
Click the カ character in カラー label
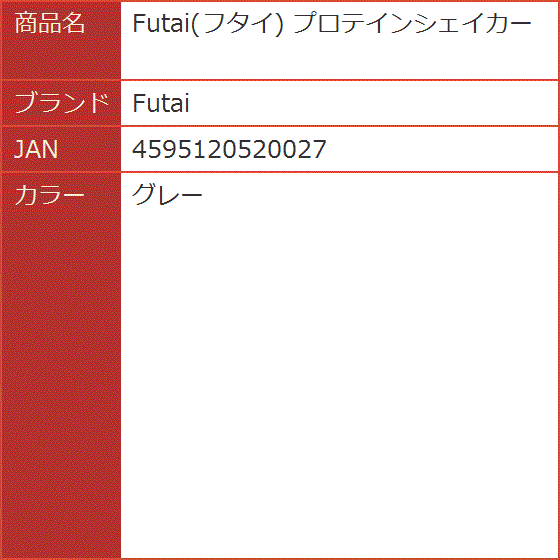tap(26, 195)
